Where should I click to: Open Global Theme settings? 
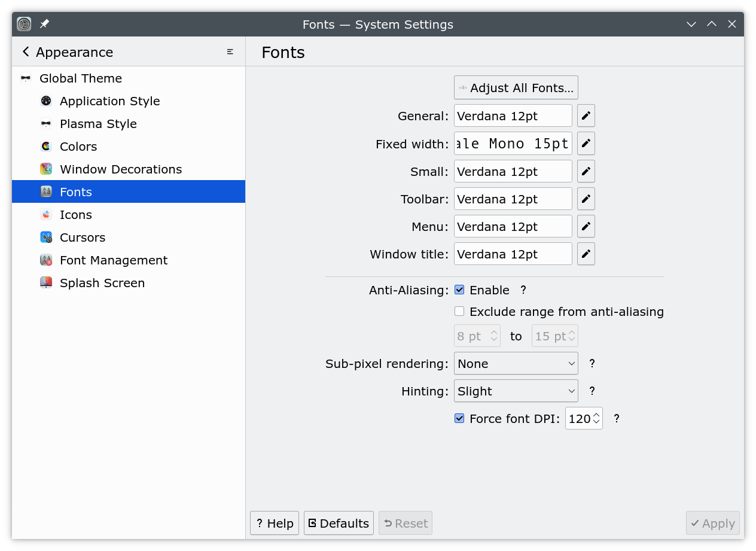click(129, 78)
